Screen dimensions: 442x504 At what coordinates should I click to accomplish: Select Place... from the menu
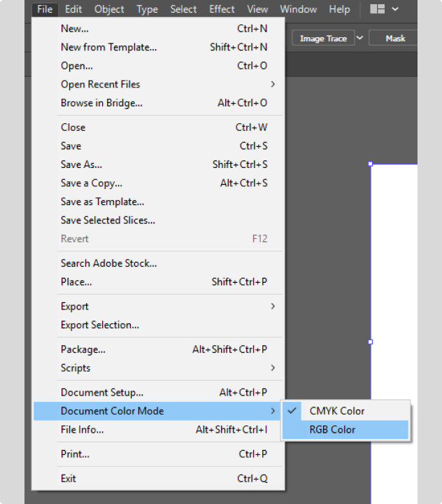click(x=159, y=282)
